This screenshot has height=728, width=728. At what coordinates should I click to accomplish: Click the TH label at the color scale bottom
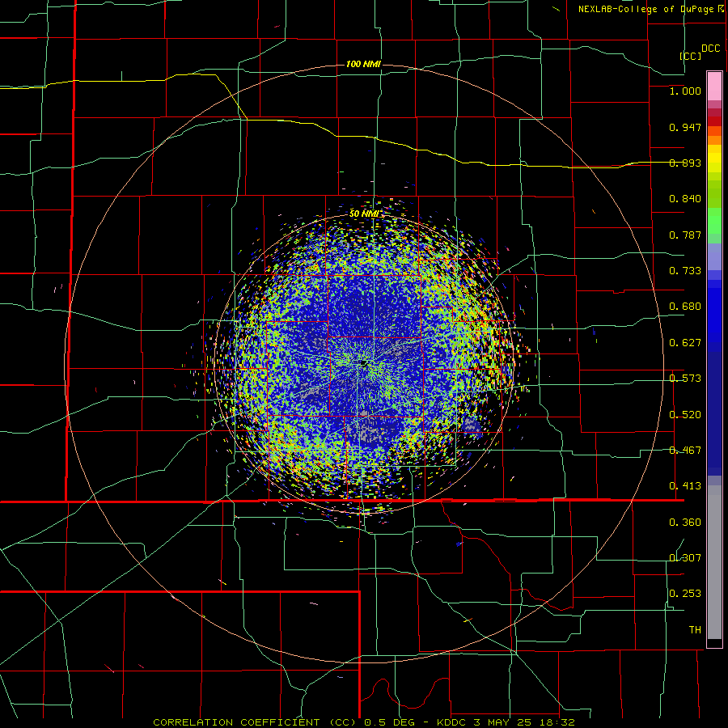[695, 630]
